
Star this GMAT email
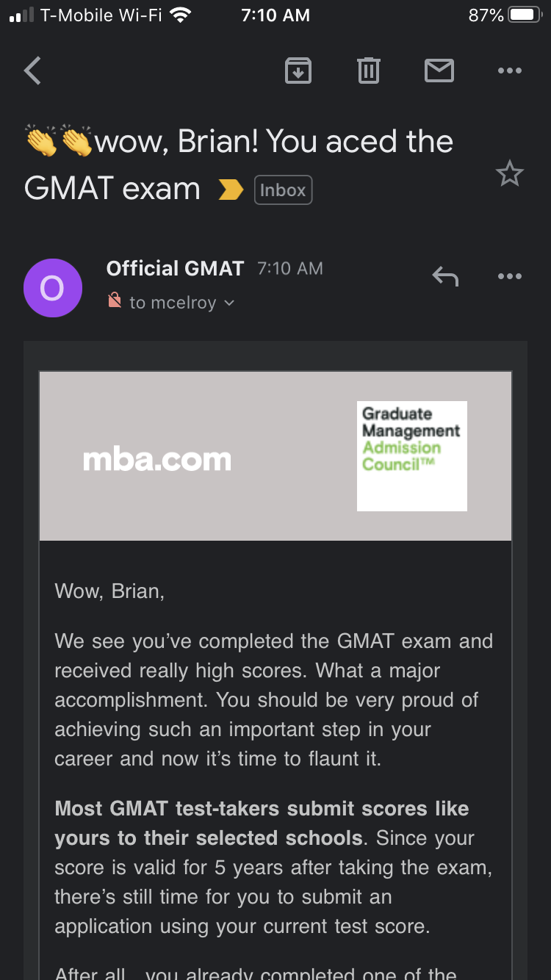[509, 175]
